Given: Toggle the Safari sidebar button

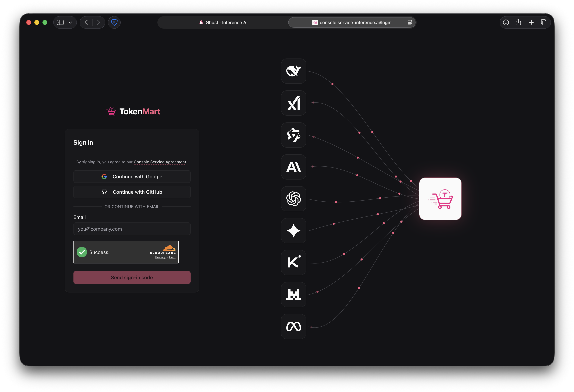Looking at the screenshot, I should (x=60, y=22).
